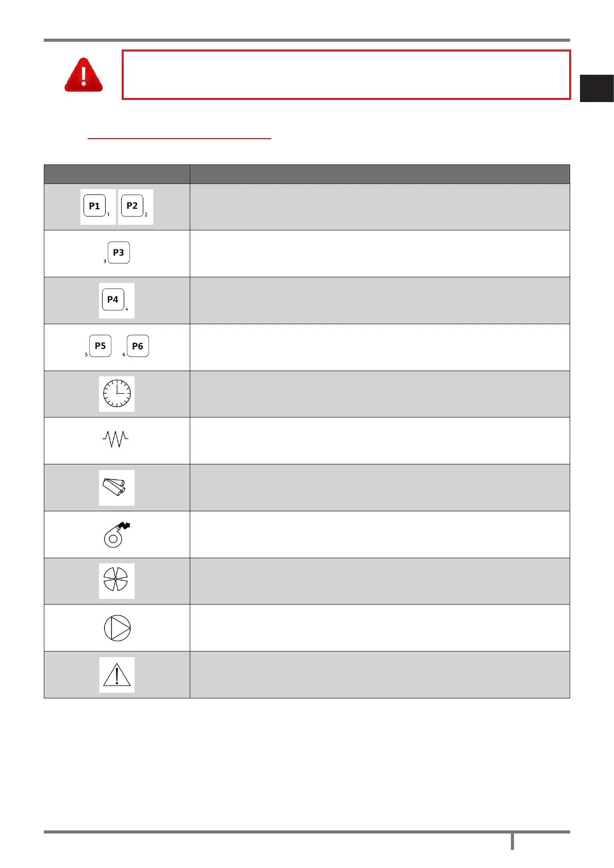The image size is (614, 868).
Task: Select the blower with arrow icon
Action: (117, 535)
